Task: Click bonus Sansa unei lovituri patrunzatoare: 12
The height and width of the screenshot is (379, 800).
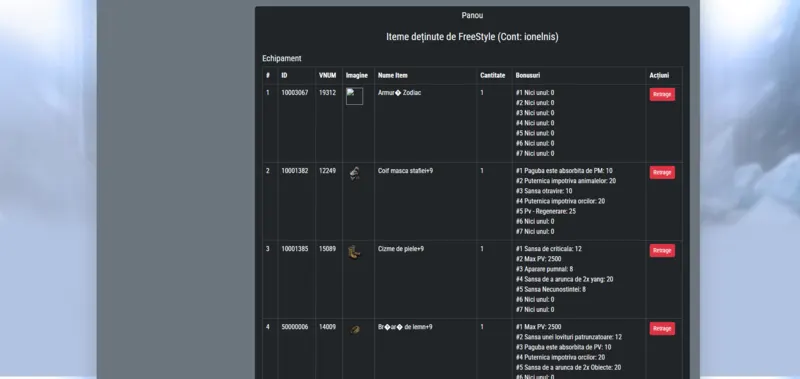Action: coord(569,337)
